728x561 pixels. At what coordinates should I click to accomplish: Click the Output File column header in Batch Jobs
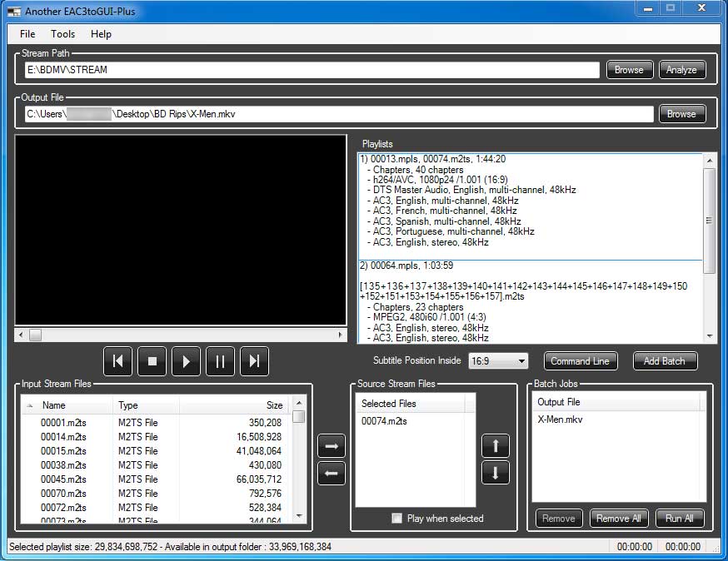coord(616,402)
